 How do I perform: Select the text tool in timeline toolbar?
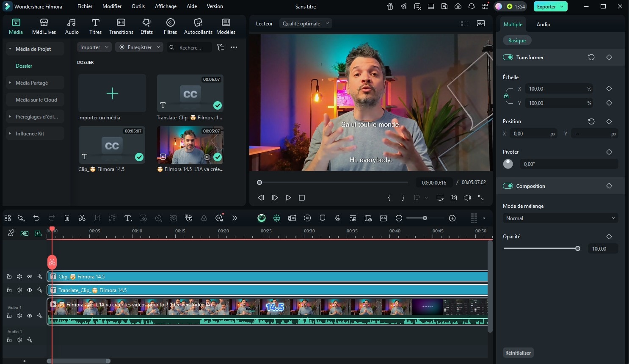pyautogui.click(x=128, y=218)
